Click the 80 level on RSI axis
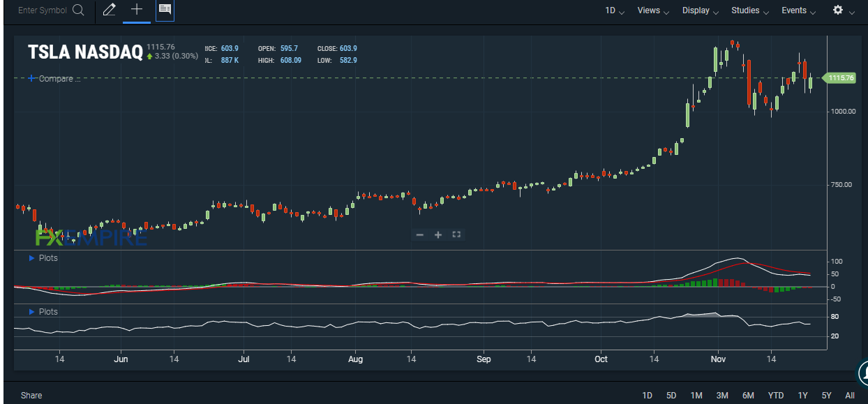868x404 pixels. (835, 317)
